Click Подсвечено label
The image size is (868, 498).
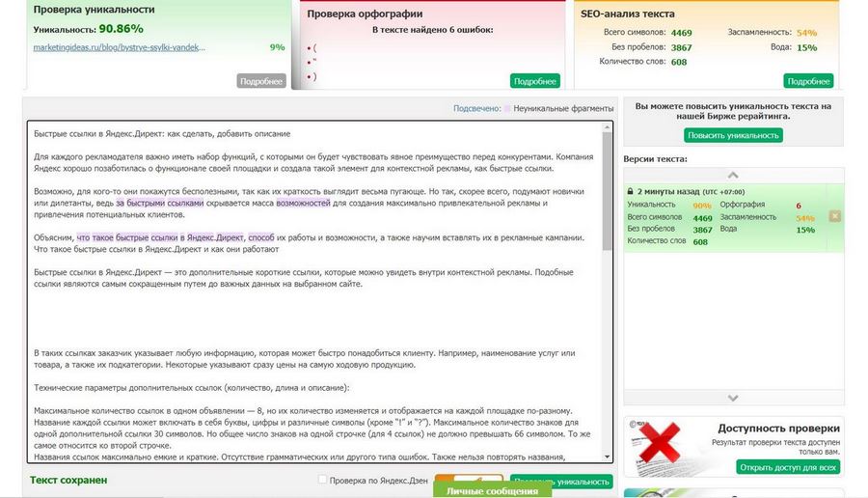tap(477, 108)
